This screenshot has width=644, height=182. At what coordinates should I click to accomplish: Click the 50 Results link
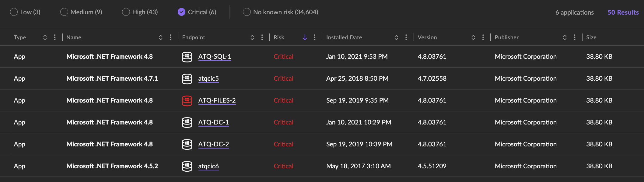click(623, 12)
